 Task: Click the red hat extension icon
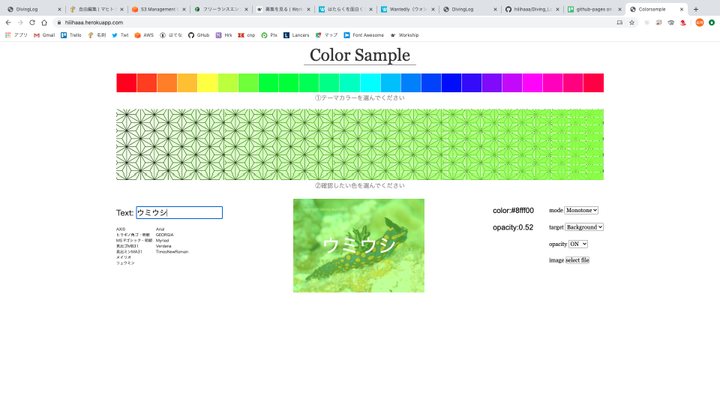pos(683,22)
